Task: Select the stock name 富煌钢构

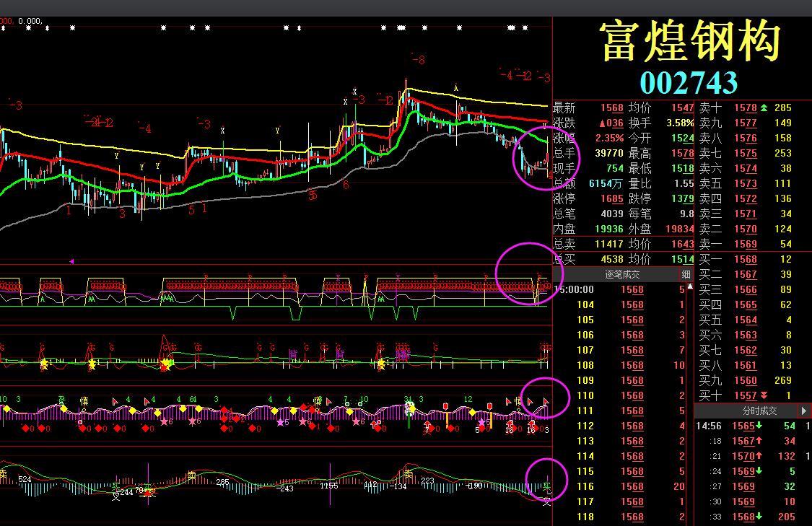Action: 689,41
